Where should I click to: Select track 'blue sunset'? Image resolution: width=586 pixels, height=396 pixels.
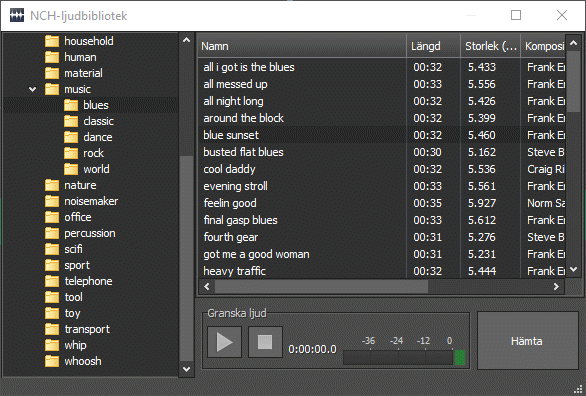(x=231, y=135)
